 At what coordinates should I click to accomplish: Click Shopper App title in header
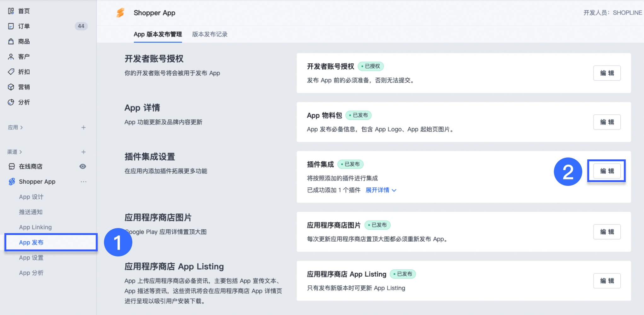pyautogui.click(x=154, y=13)
